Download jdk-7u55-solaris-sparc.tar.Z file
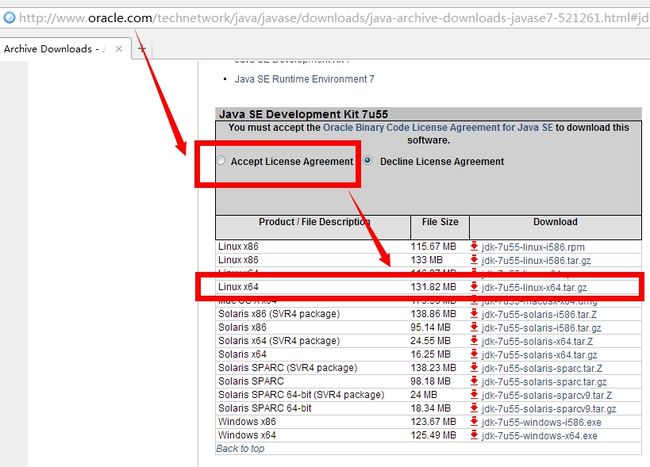The image size is (650, 467). pyautogui.click(x=542, y=368)
